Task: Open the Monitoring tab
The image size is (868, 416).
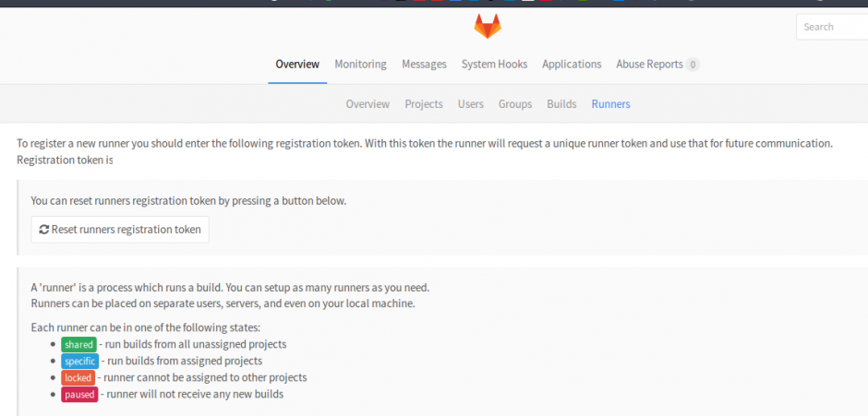Action: coord(360,65)
